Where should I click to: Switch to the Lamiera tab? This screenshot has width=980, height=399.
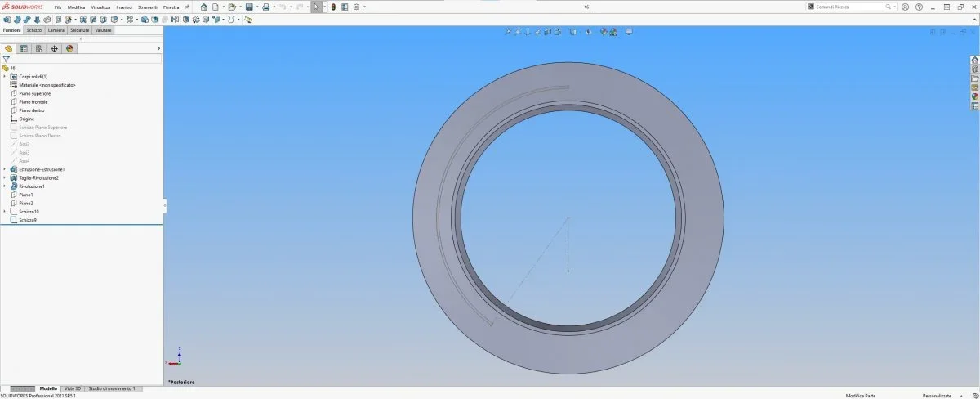tap(56, 30)
